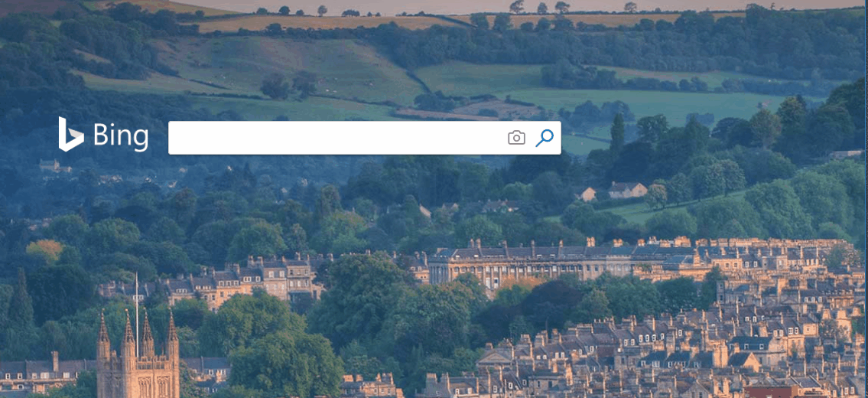This screenshot has width=868, height=398.
Task: Open Bing home via the Bing wordmark
Action: point(120,136)
